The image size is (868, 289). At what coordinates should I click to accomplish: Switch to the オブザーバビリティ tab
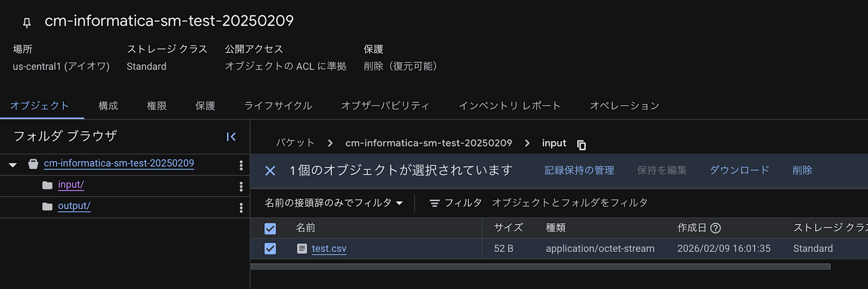click(385, 106)
